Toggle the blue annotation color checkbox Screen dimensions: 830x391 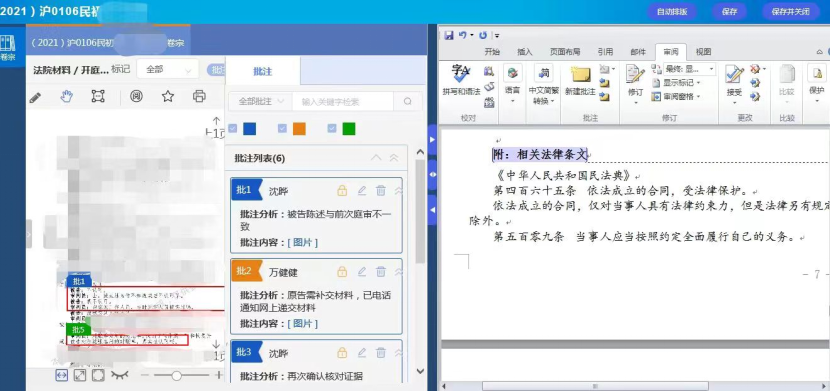[232, 128]
